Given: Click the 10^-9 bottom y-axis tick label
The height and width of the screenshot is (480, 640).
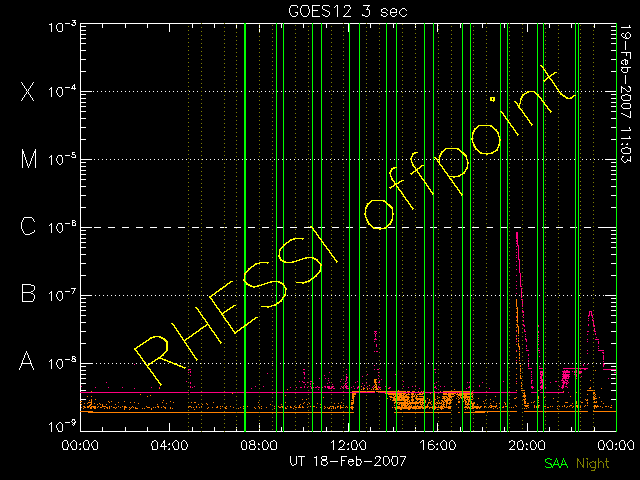Looking at the screenshot, I should click(62, 427).
